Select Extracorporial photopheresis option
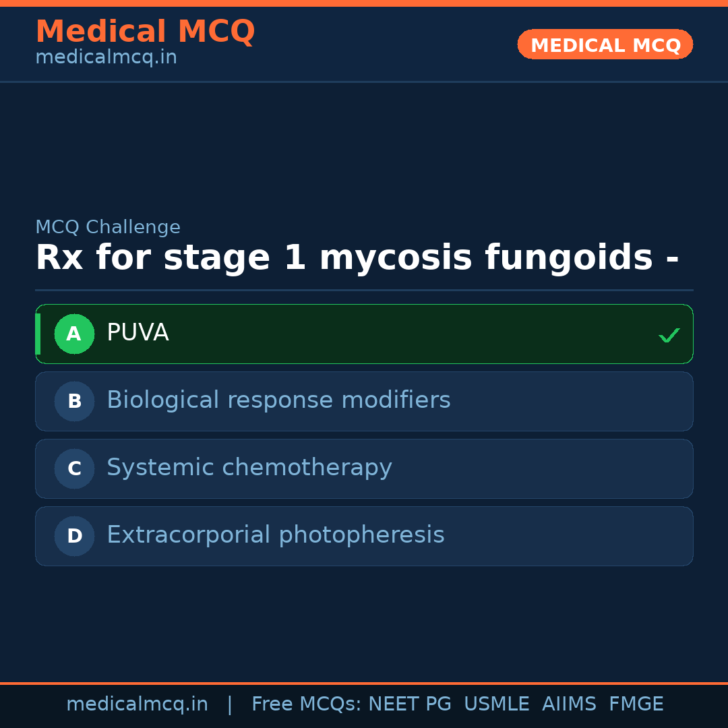The image size is (728, 728). point(364,536)
